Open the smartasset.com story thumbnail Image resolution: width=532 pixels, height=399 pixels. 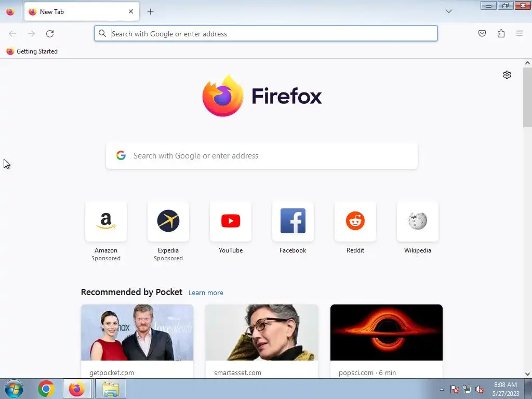[262, 332]
